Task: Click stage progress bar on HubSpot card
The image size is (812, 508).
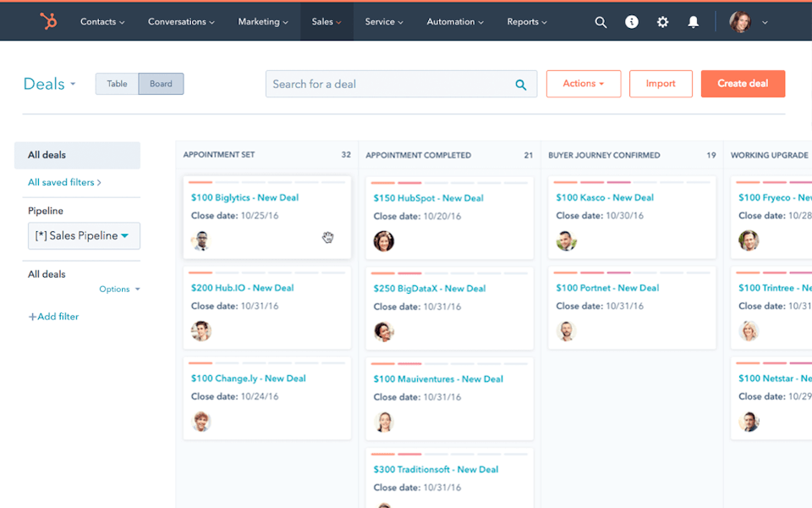Action: (449, 183)
